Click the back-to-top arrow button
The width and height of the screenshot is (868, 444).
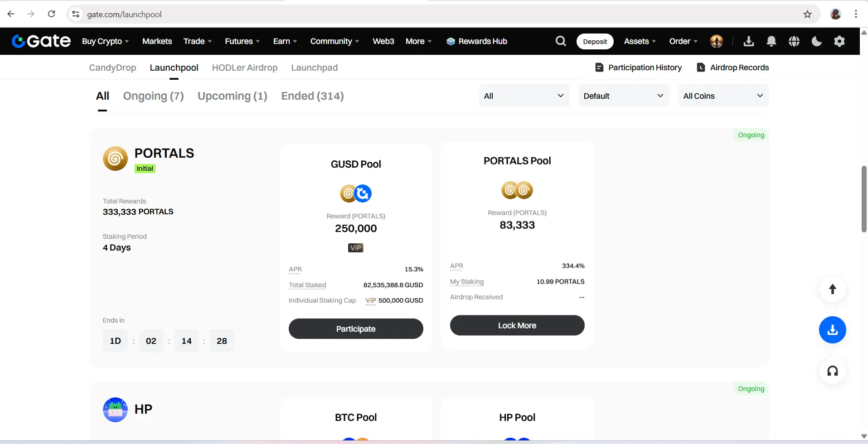pos(833,289)
